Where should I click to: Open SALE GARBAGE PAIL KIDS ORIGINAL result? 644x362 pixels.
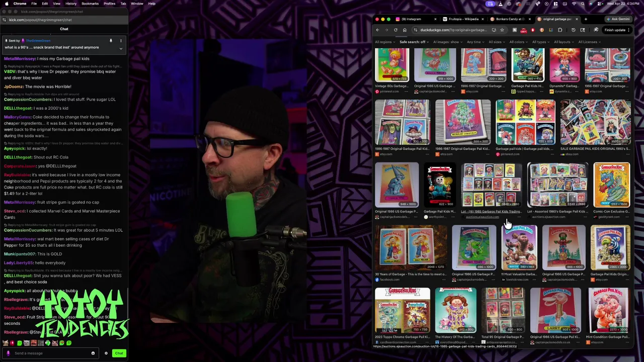[x=595, y=122]
